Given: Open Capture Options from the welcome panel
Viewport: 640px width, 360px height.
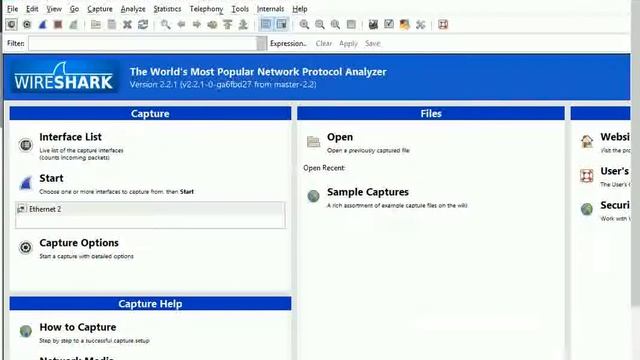Looking at the screenshot, I should click(79, 243).
